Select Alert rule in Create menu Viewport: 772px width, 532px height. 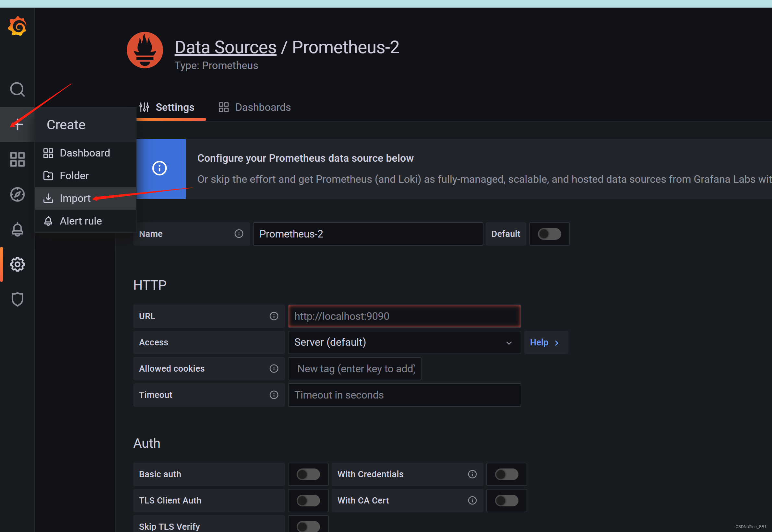point(85,221)
